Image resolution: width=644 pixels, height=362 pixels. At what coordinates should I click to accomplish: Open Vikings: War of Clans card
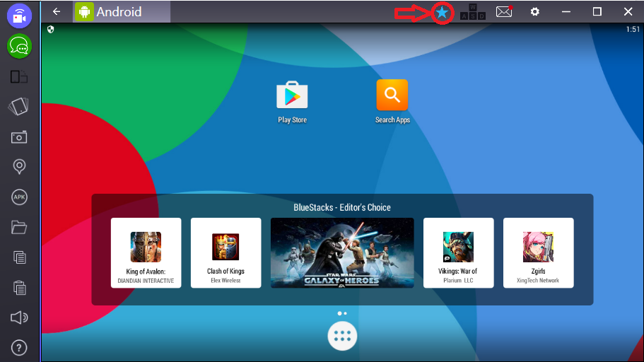tap(458, 252)
